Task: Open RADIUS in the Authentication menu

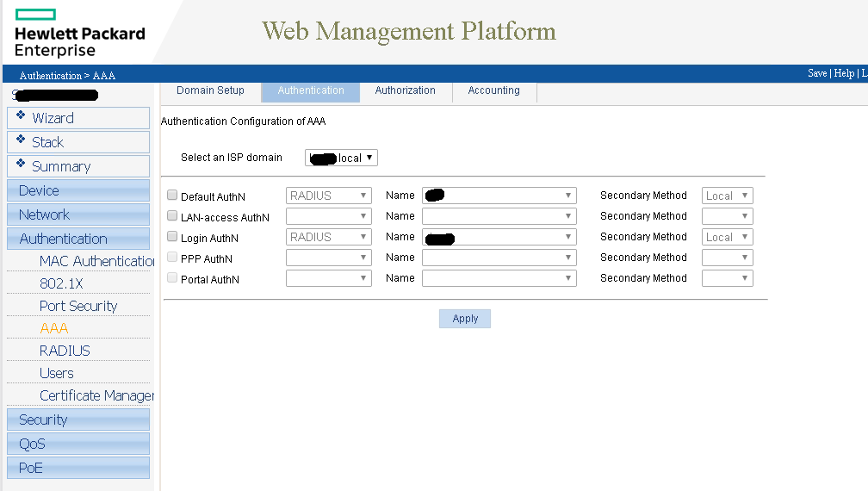Action: [65, 351]
